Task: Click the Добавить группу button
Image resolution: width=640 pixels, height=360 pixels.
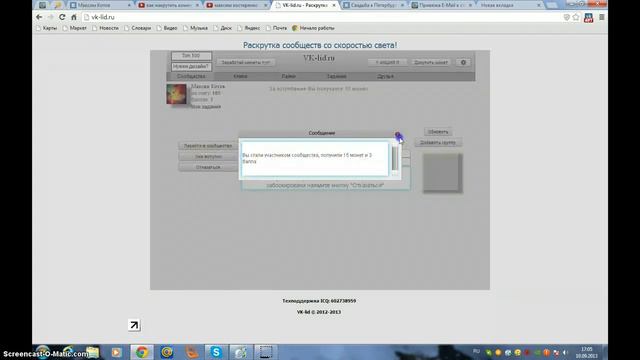Action: pos(438,142)
